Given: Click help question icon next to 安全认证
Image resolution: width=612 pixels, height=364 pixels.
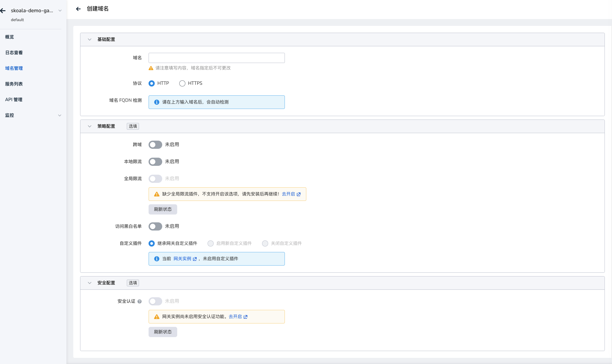Looking at the screenshot, I should click(139, 301).
